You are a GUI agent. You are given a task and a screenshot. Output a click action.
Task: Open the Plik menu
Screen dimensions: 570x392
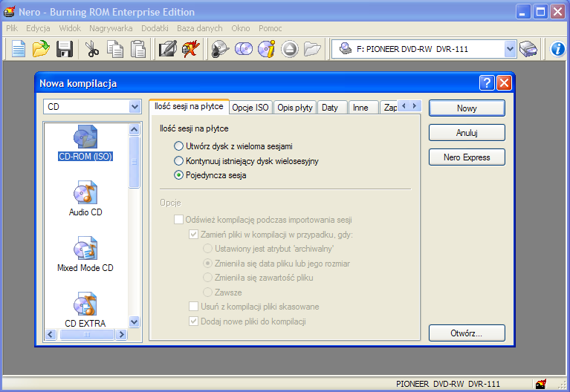tap(12, 28)
